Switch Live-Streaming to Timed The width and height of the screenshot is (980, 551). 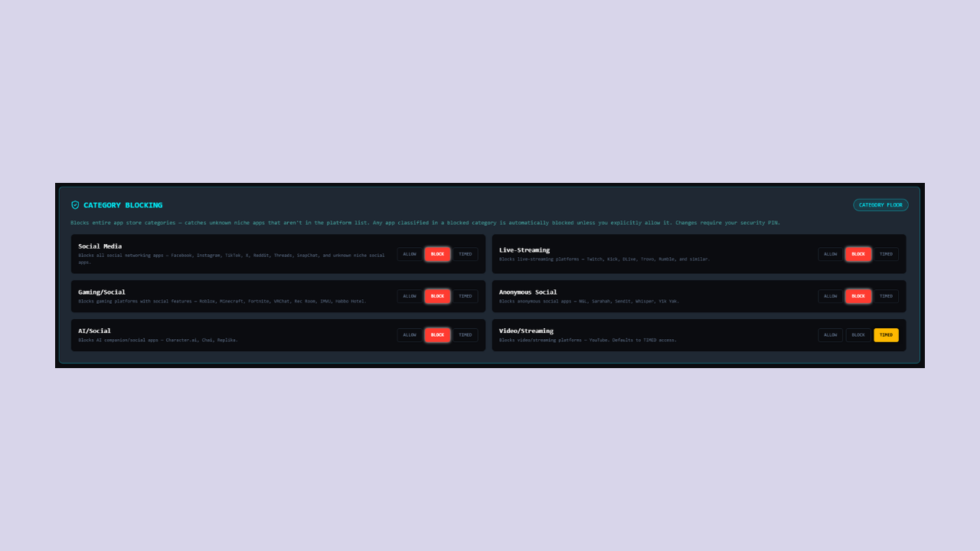[x=886, y=254]
